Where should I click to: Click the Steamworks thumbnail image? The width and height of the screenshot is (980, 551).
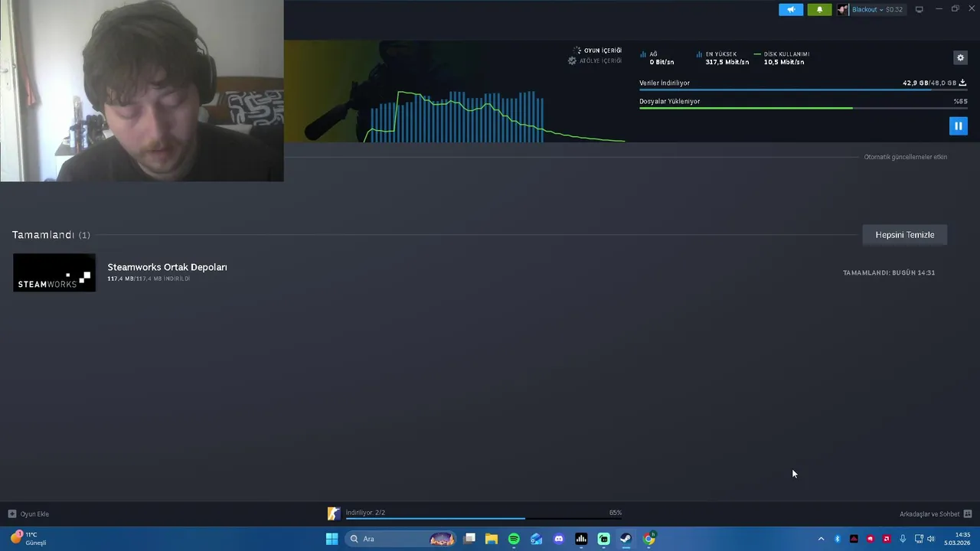(x=54, y=272)
